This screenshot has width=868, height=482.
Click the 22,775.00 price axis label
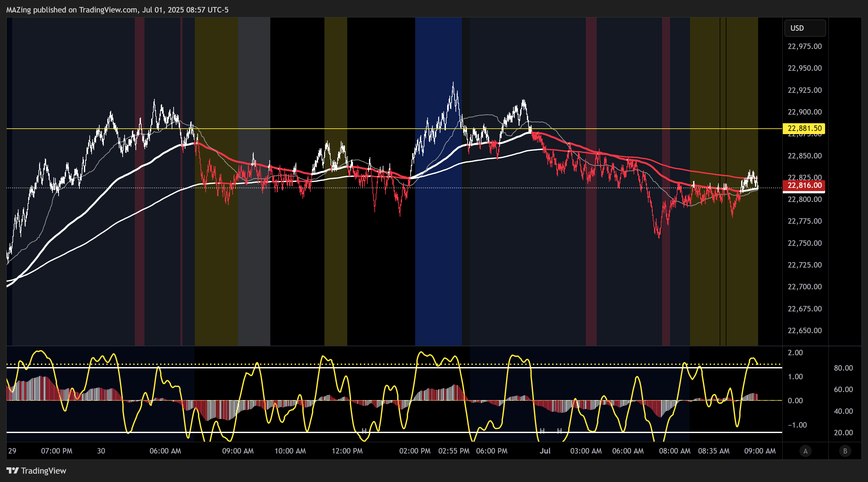point(805,221)
